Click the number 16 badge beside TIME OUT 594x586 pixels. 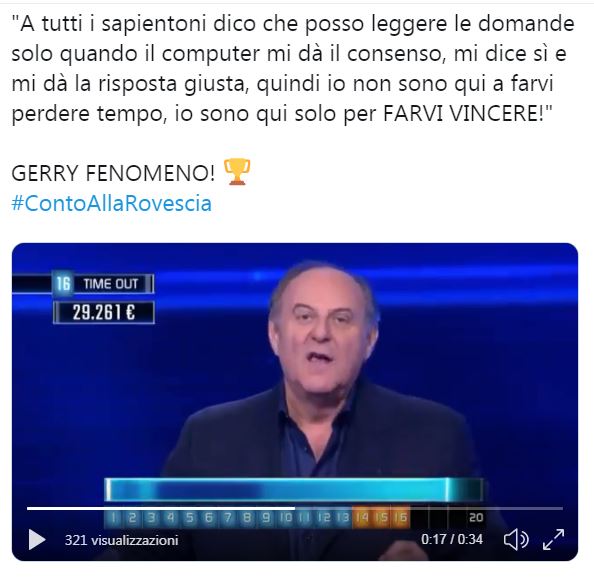click(x=63, y=283)
